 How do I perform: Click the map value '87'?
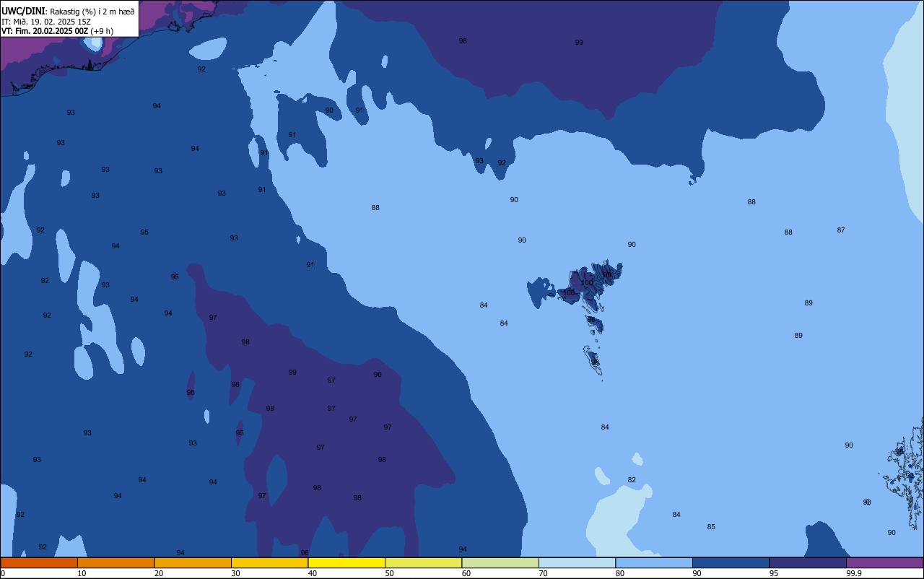841,230
